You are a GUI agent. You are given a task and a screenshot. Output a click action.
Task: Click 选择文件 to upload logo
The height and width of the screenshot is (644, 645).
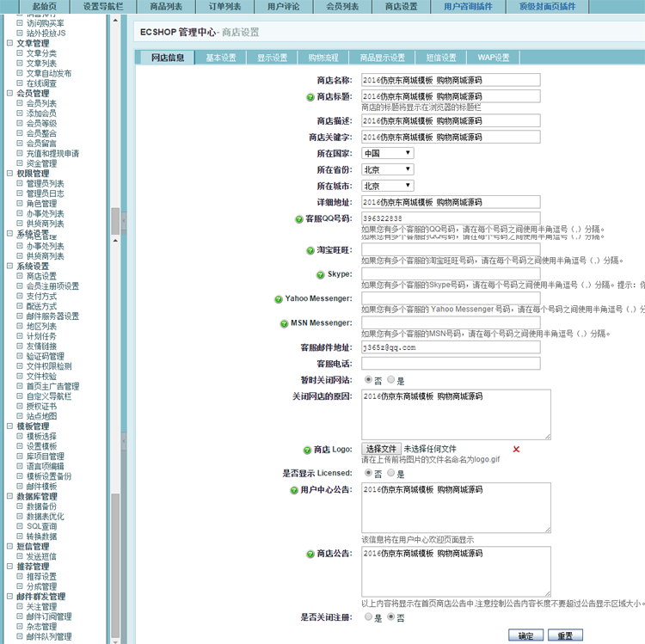(x=381, y=449)
